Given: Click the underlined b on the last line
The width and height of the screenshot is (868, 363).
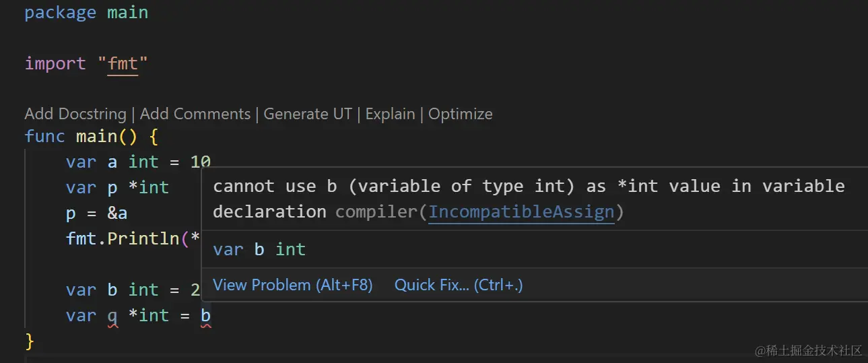Looking at the screenshot, I should click(206, 315).
